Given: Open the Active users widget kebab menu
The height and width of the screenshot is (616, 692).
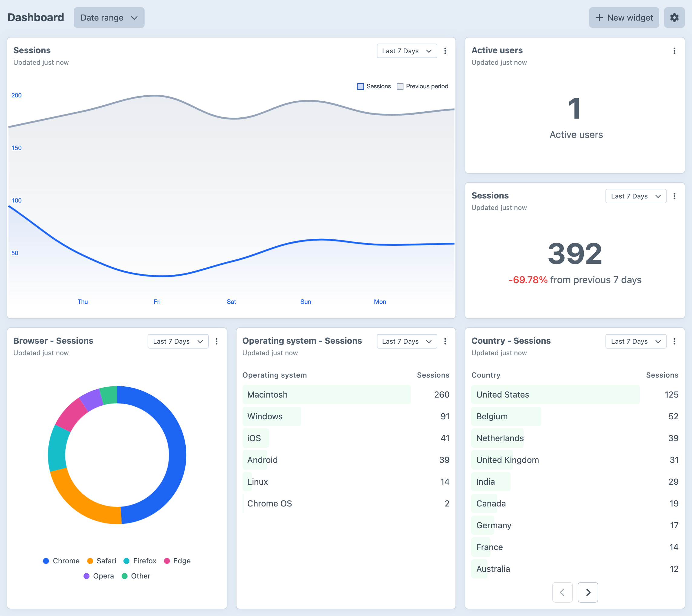Looking at the screenshot, I should tap(674, 51).
